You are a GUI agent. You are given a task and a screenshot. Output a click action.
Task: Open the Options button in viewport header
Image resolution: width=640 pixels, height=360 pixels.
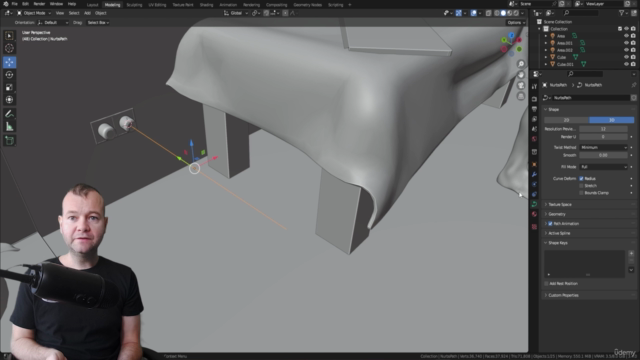click(x=516, y=23)
